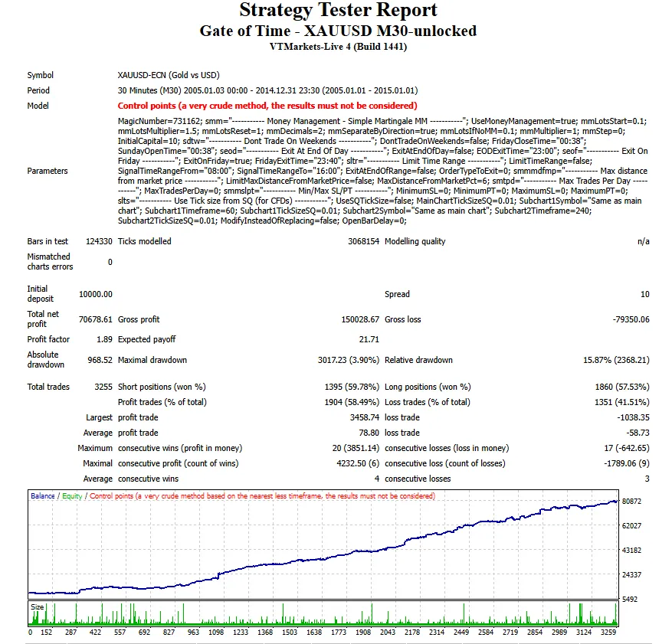
Task: Click consecutive losses value '17 (-642.65)'
Action: (627, 448)
